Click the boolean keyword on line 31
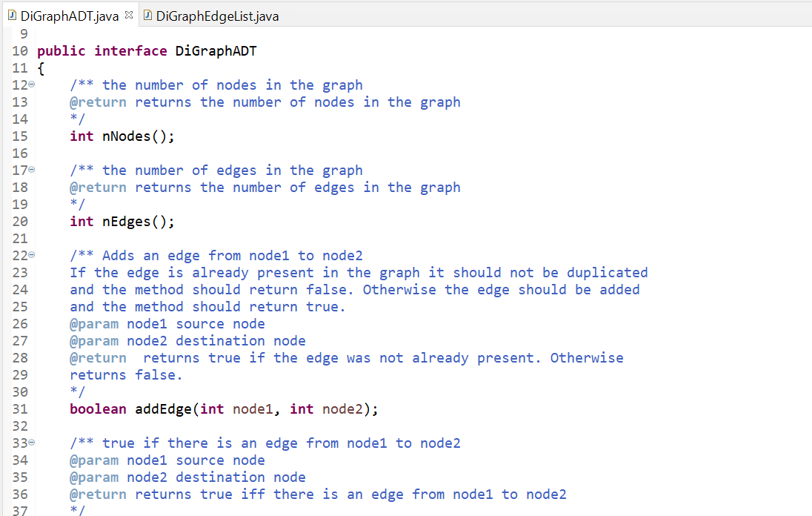 (x=98, y=408)
